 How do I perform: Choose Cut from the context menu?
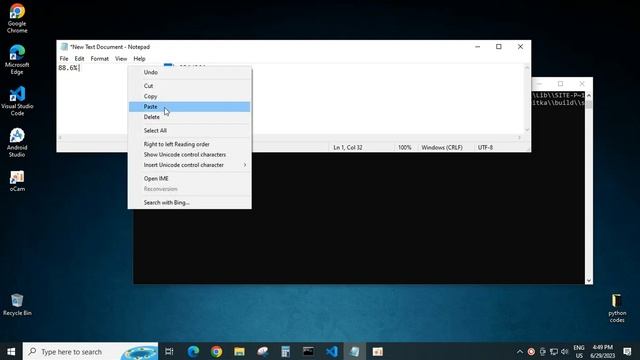[x=189, y=86]
